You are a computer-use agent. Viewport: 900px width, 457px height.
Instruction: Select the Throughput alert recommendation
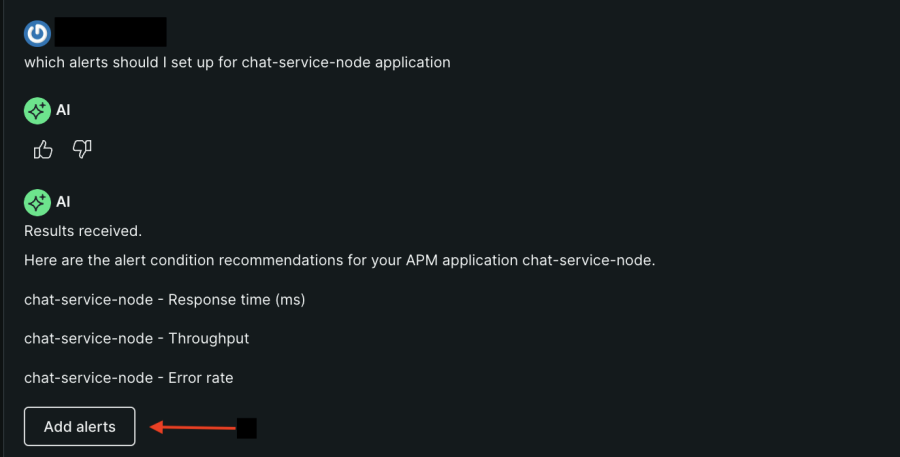[x=136, y=338]
